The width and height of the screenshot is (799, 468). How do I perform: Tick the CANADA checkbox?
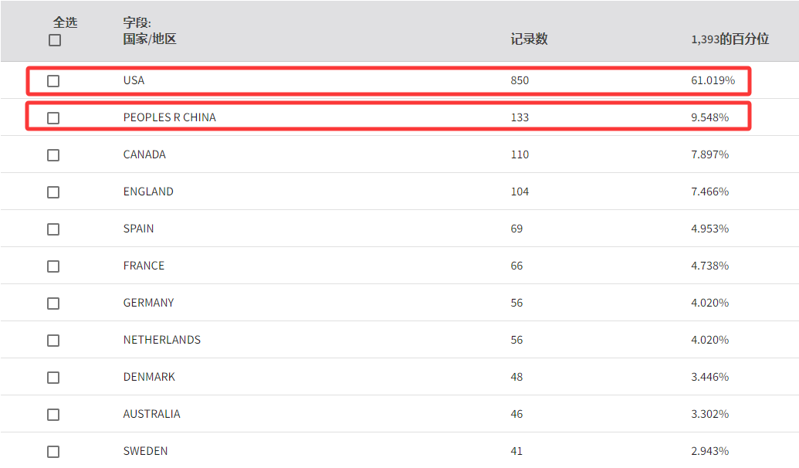click(53, 155)
